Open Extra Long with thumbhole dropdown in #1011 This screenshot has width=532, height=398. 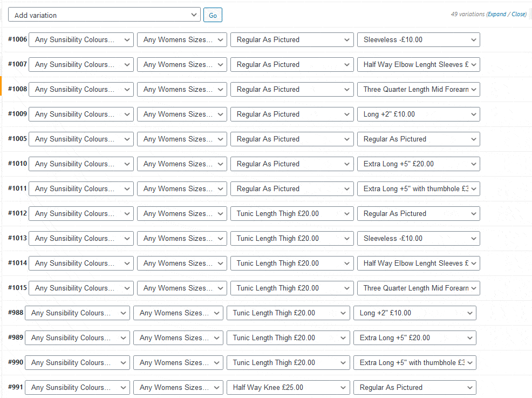[x=418, y=188]
